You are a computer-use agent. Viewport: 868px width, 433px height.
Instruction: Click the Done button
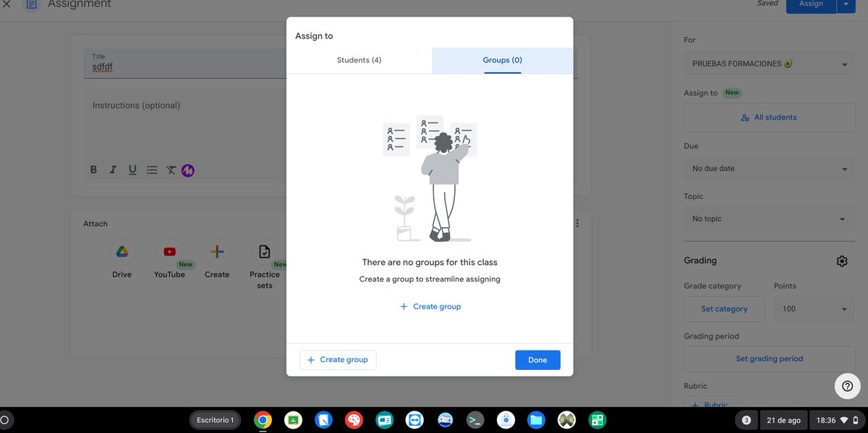click(x=537, y=360)
